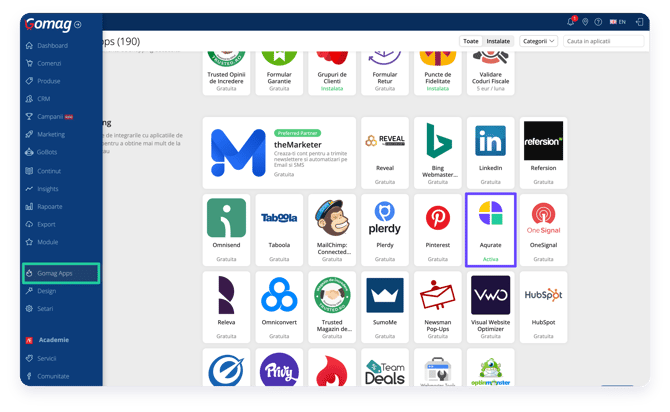
Task: Open the Visual Website Optimizer tile
Action: click(491, 307)
